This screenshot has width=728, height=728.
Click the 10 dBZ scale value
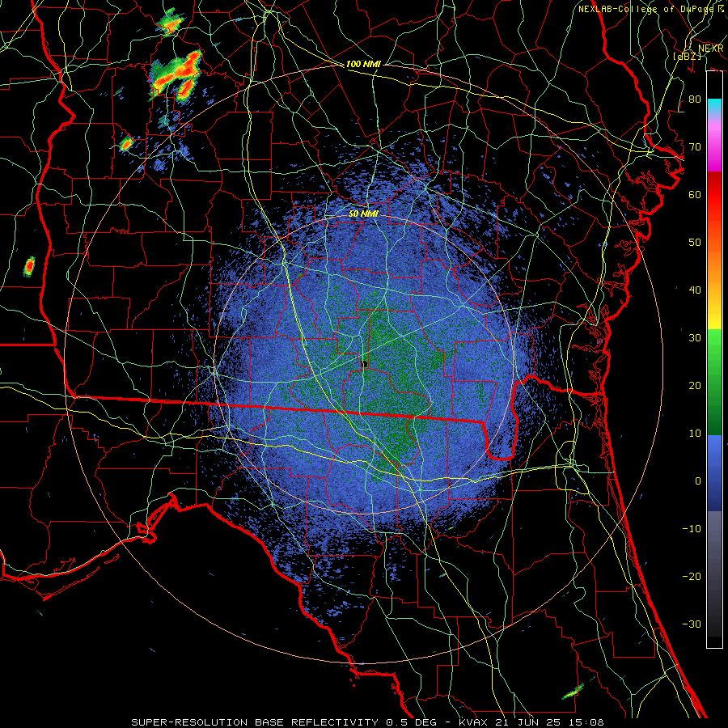(x=695, y=434)
